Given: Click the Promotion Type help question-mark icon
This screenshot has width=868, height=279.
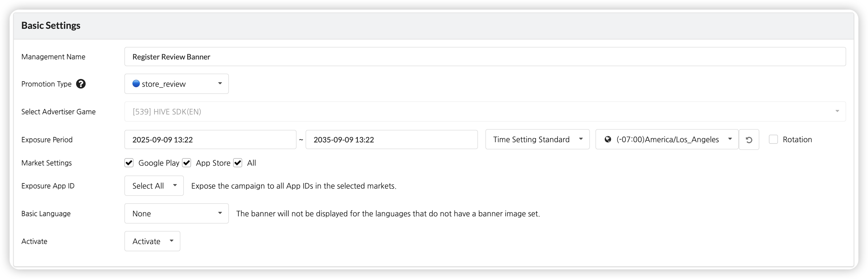Looking at the screenshot, I should (81, 84).
